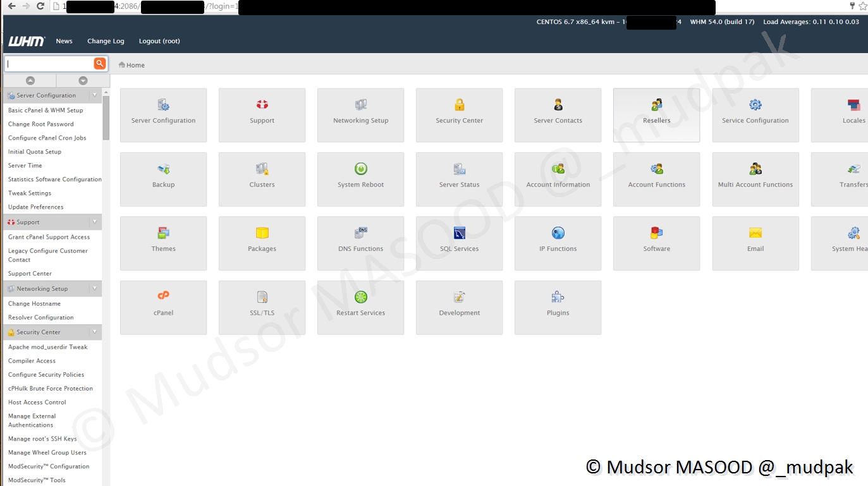Click the orange search magnifier button
Screen dimensions: 868x486
(x=99, y=63)
